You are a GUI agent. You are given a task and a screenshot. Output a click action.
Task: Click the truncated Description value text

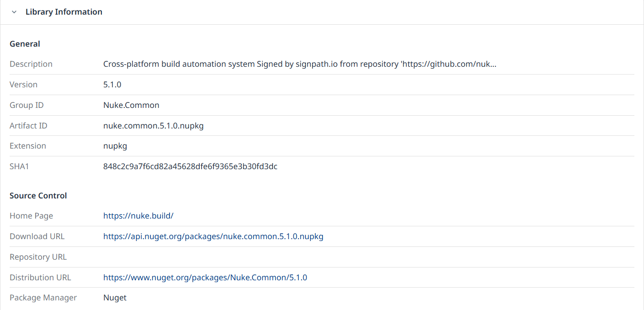coord(299,64)
